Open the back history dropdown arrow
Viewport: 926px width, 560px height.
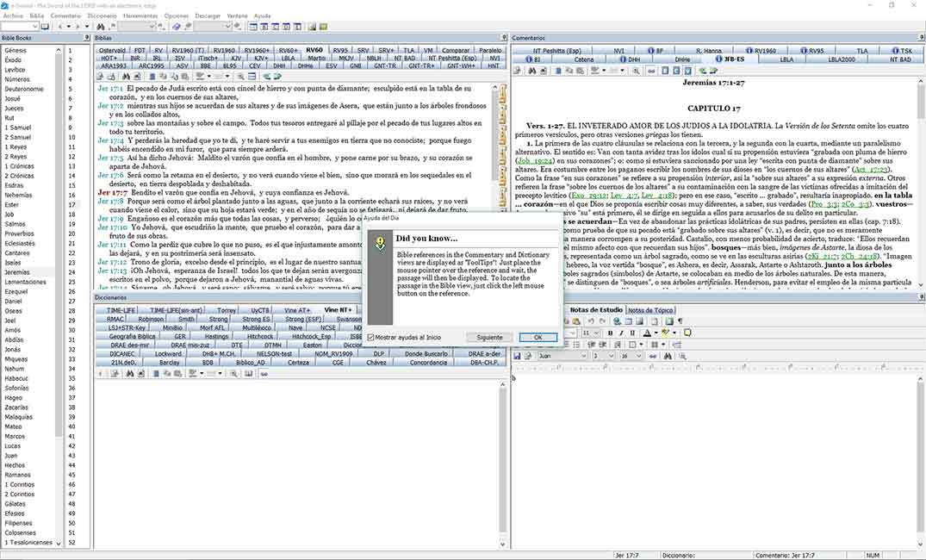tap(69, 27)
